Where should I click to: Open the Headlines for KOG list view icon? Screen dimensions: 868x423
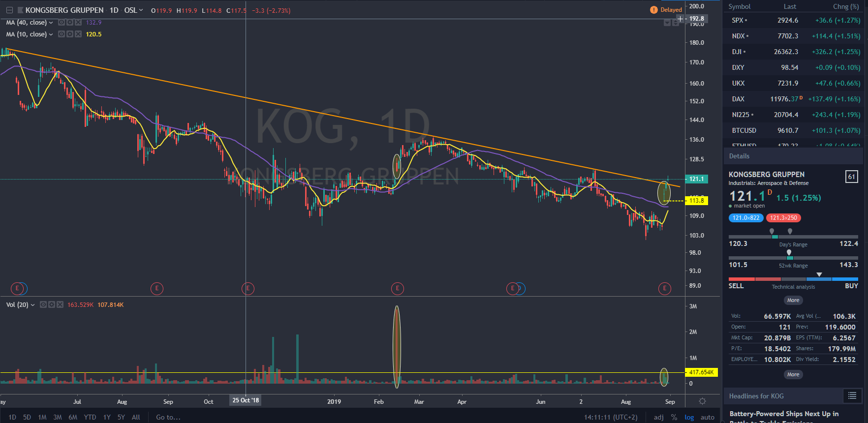pyautogui.click(x=852, y=395)
